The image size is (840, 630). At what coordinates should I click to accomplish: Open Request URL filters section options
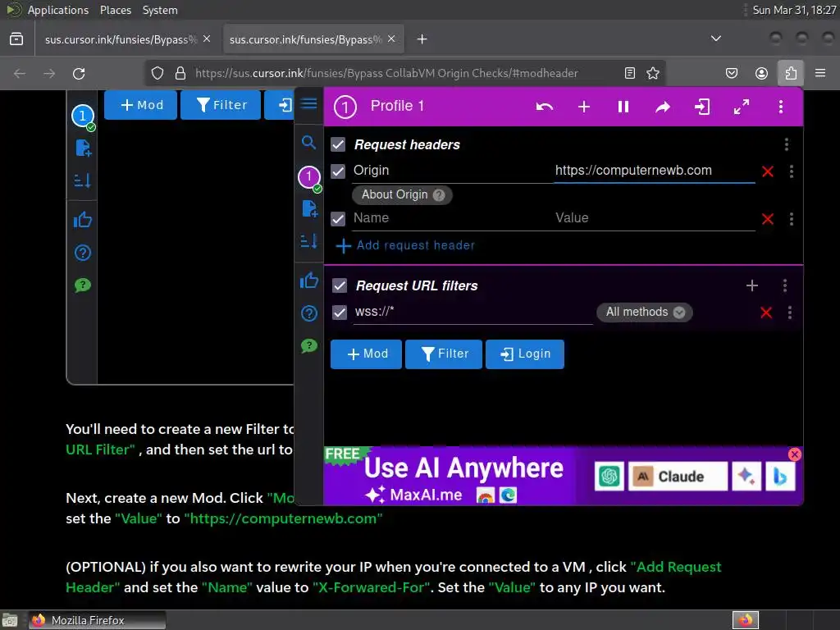click(785, 285)
